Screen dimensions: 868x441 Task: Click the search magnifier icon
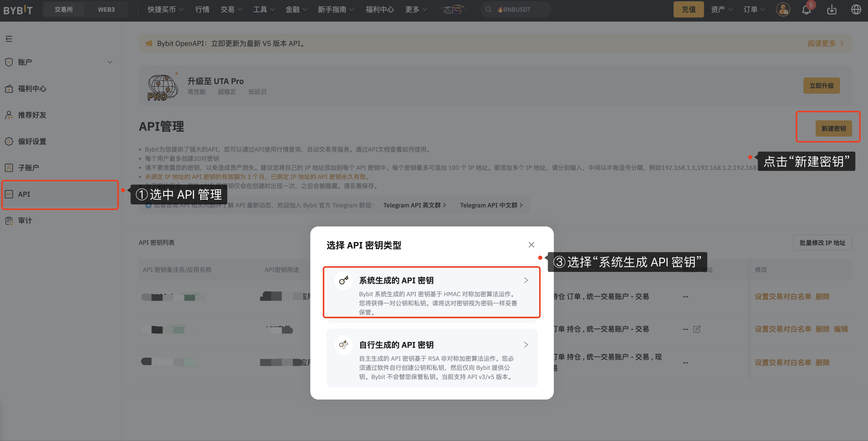[488, 9]
